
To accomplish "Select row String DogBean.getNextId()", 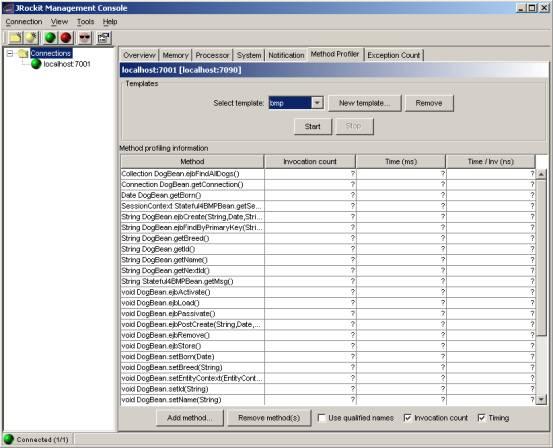I will click(328, 271).
